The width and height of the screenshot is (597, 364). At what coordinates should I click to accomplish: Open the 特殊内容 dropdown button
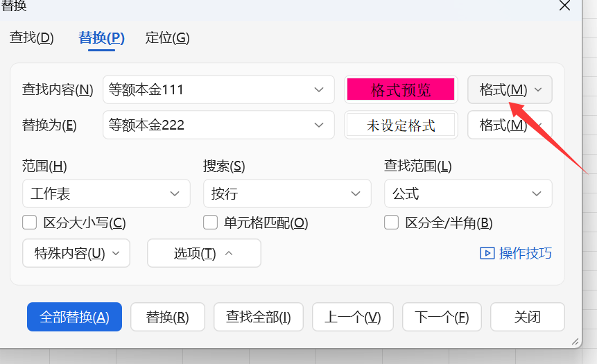pos(76,253)
